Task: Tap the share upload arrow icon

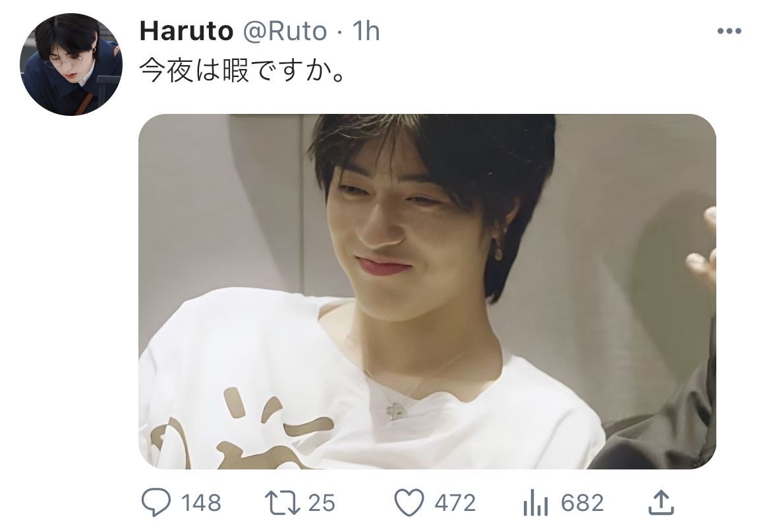Action: pyautogui.click(x=661, y=502)
